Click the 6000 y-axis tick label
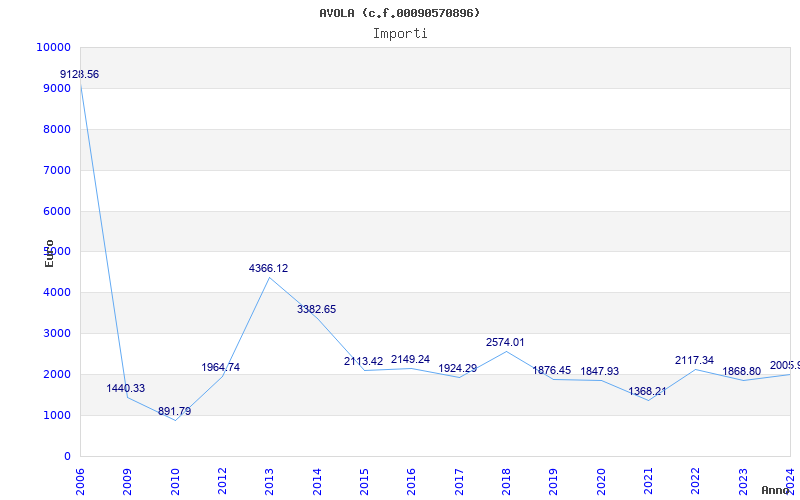 56,211
